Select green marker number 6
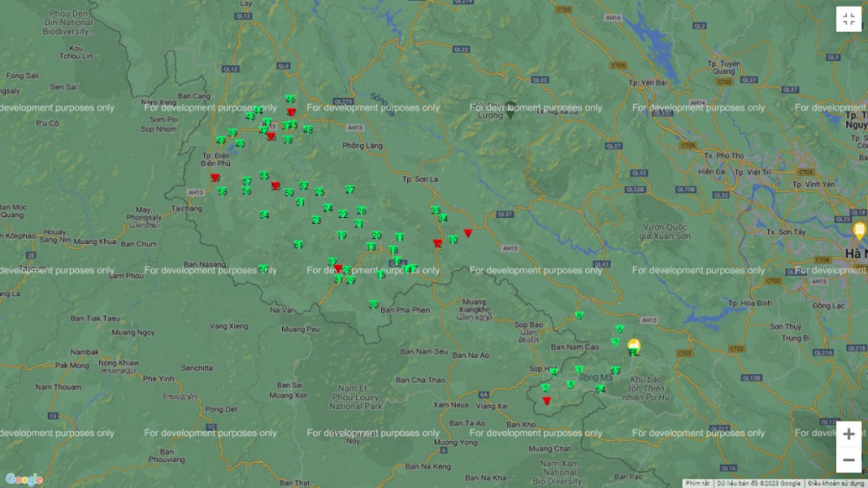The height and width of the screenshot is (488, 868). tap(620, 329)
